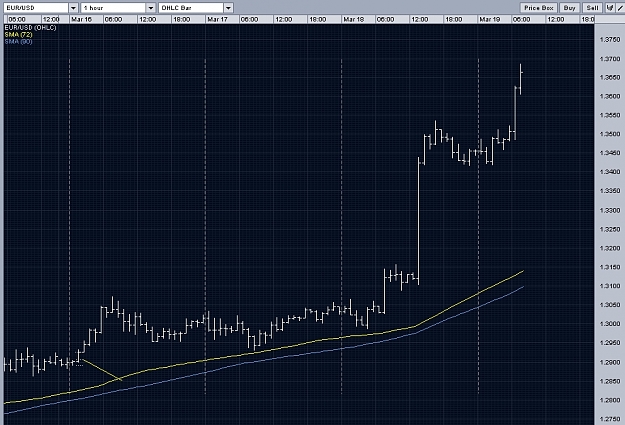Select the SMA (72) legend label

18,35
